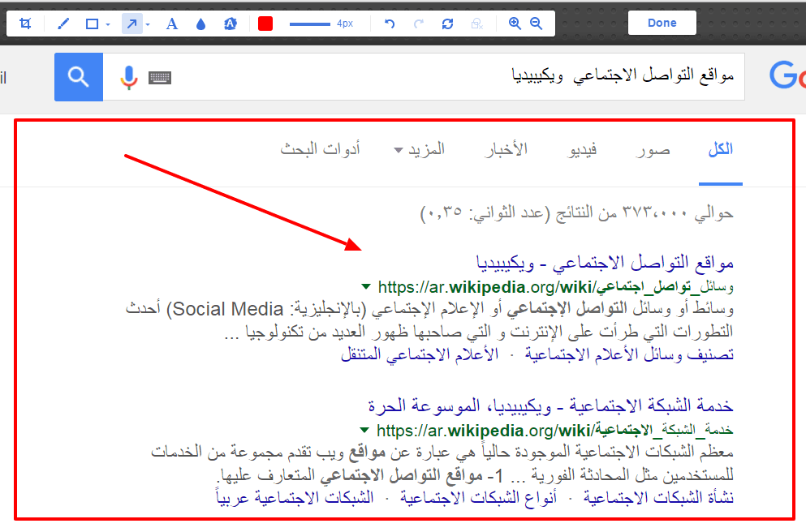Open rectangle shape options dropdown arrow
The image size is (806, 532).
pyautogui.click(x=108, y=24)
